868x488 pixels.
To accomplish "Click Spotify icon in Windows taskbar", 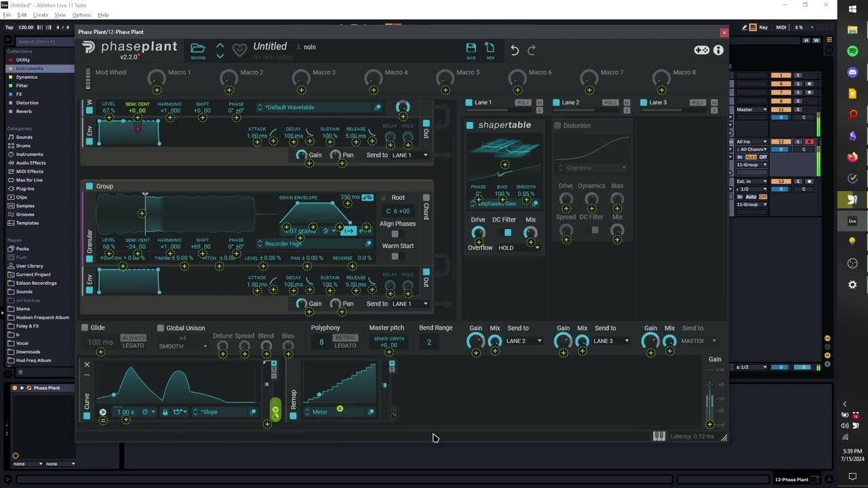I will [852, 51].
